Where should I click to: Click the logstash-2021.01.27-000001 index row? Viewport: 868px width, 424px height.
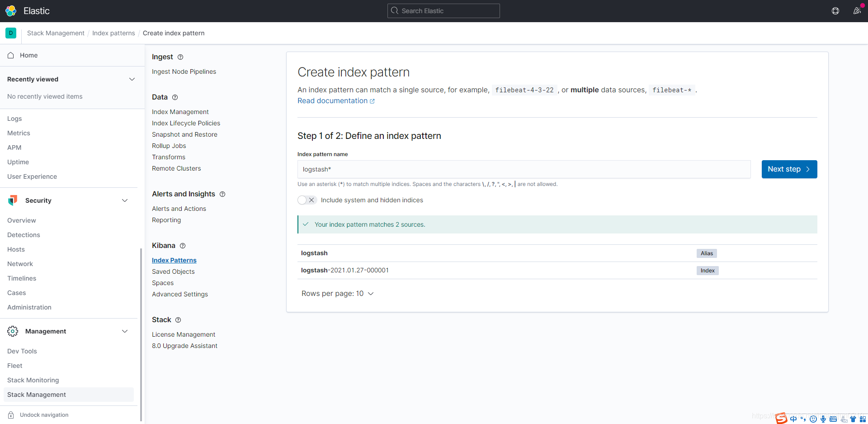557,271
